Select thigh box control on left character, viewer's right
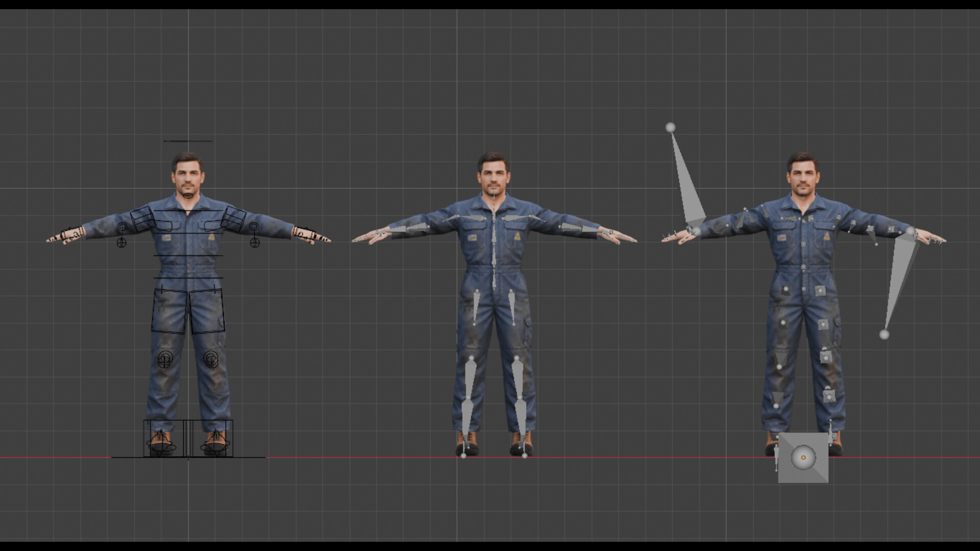 tap(207, 311)
